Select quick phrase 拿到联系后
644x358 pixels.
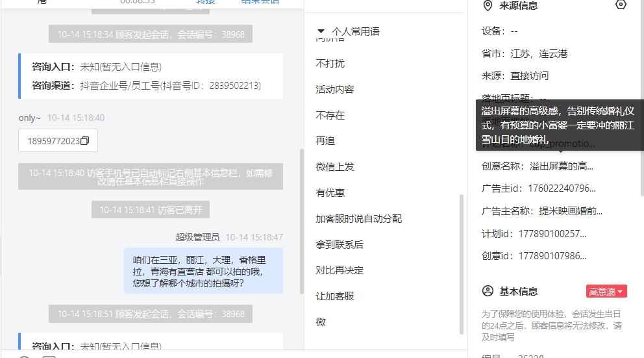coord(340,244)
